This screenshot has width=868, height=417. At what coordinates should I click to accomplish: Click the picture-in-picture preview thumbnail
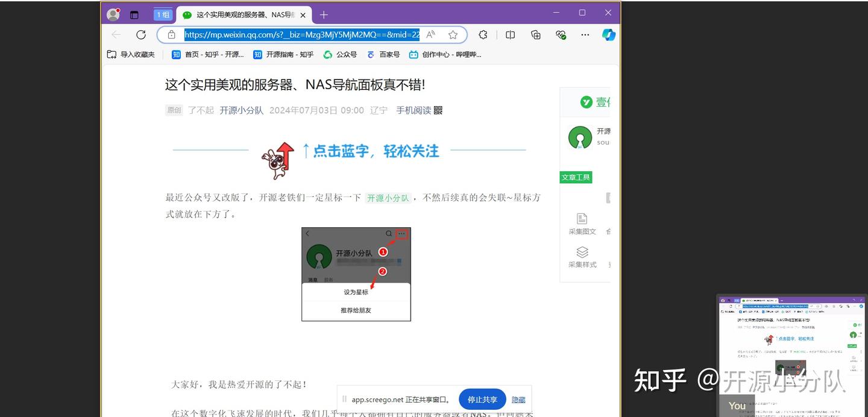coord(792,356)
